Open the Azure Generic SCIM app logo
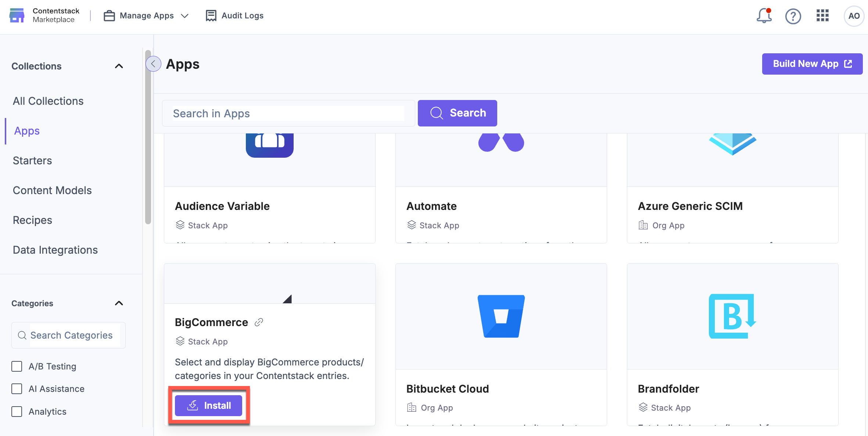Viewport: 868px width, 436px height. [x=733, y=144]
